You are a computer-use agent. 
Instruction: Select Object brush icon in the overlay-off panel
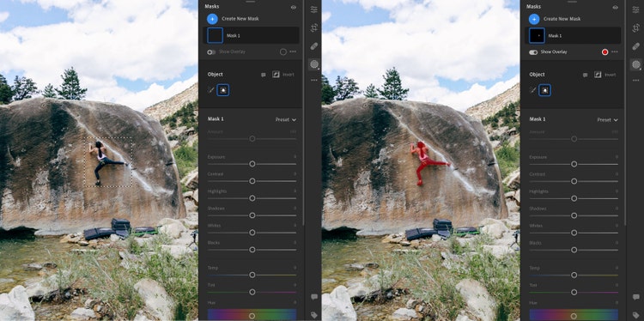(211, 90)
